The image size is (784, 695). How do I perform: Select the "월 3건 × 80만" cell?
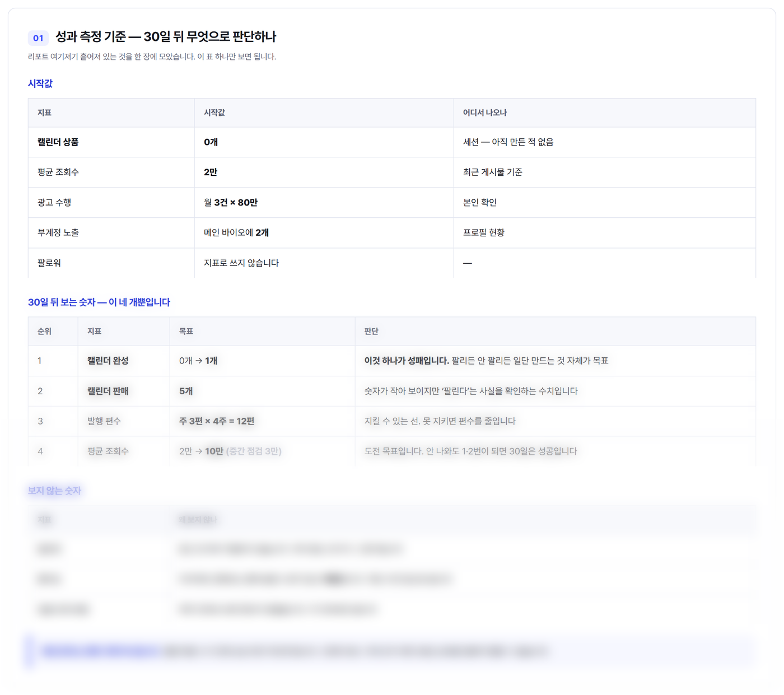[x=324, y=203]
